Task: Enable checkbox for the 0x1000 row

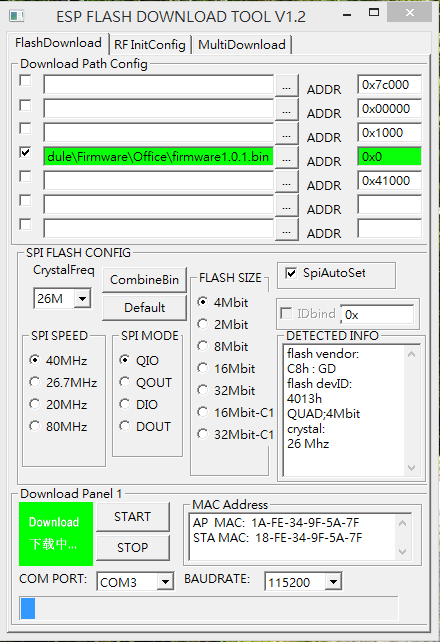Action: pyautogui.click(x=25, y=129)
